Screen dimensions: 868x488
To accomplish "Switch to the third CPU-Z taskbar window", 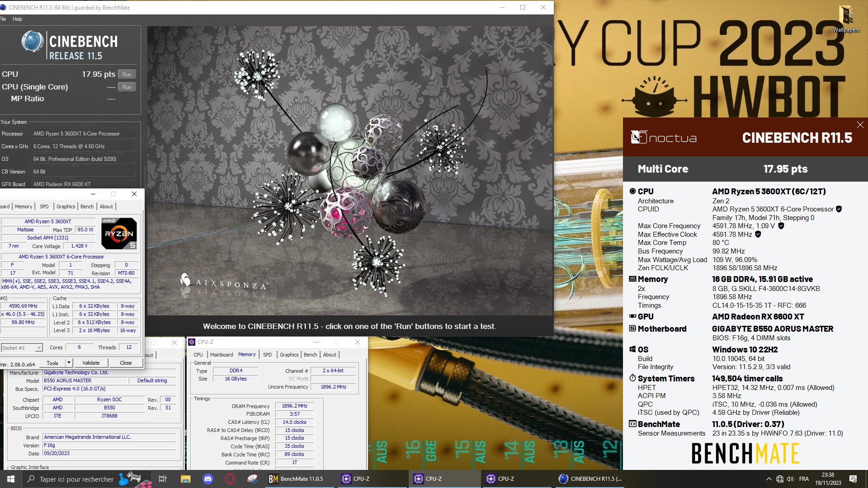I will 518,479.
